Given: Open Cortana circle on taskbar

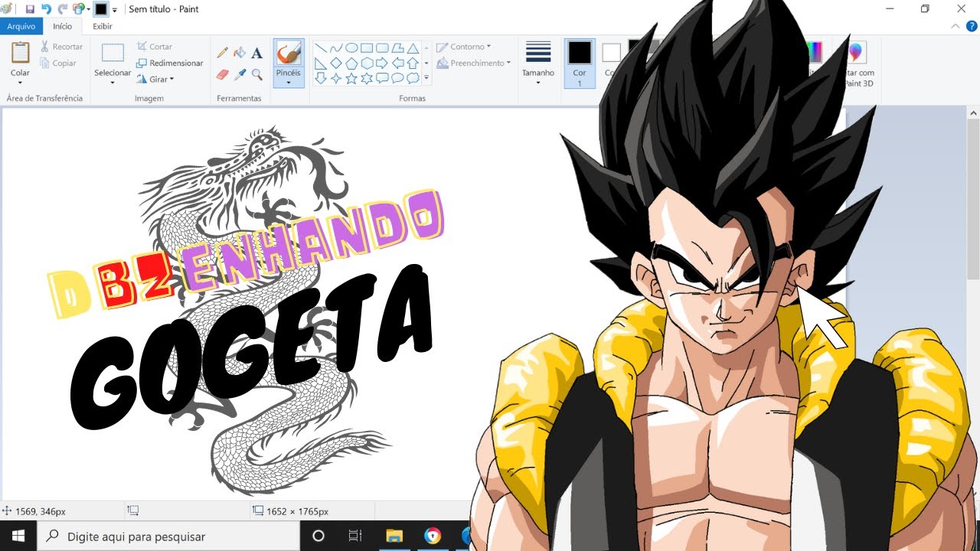Looking at the screenshot, I should click(x=318, y=536).
